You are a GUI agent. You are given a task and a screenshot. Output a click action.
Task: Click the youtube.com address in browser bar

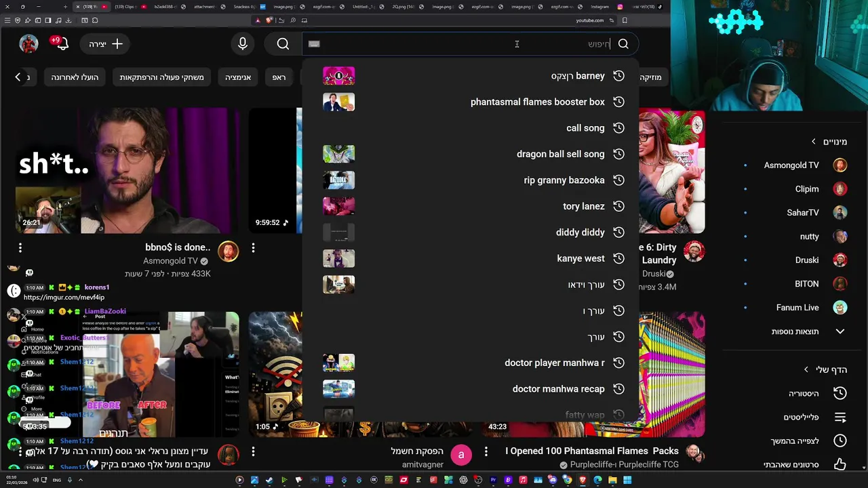point(589,20)
